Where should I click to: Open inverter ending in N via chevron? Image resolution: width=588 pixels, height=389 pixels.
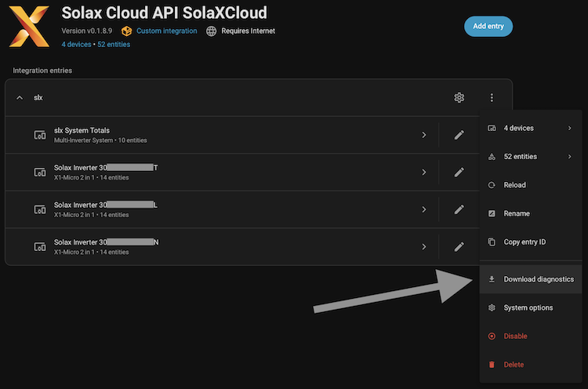pyautogui.click(x=424, y=247)
